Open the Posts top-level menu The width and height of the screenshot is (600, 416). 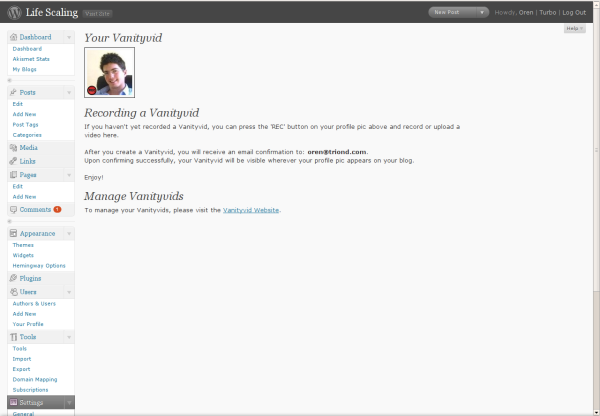click(28, 92)
